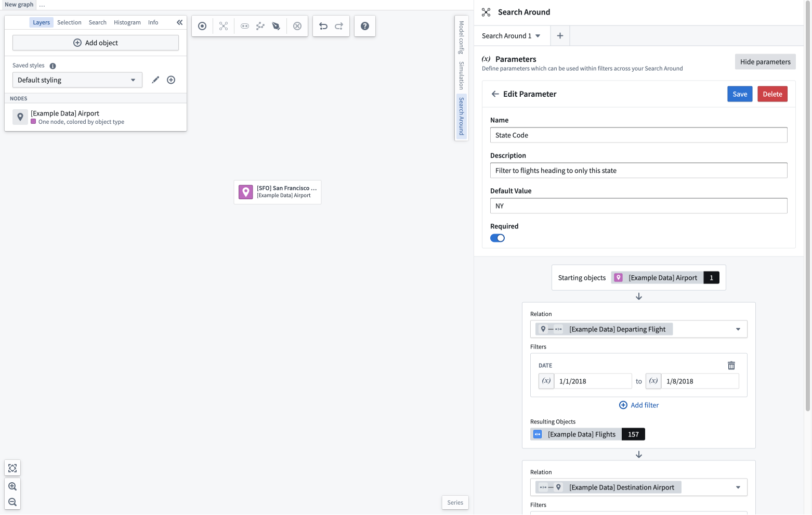Click the select/target tool in the graph toolbar

coord(202,26)
